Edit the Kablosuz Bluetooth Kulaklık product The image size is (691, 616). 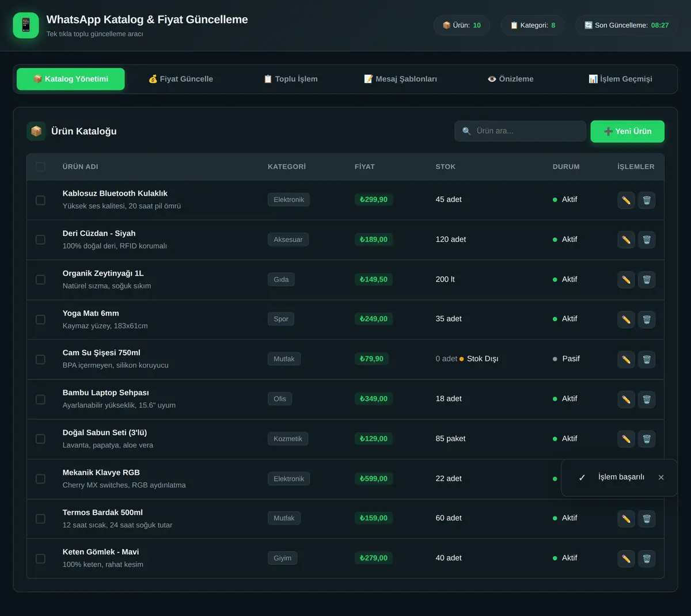626,200
